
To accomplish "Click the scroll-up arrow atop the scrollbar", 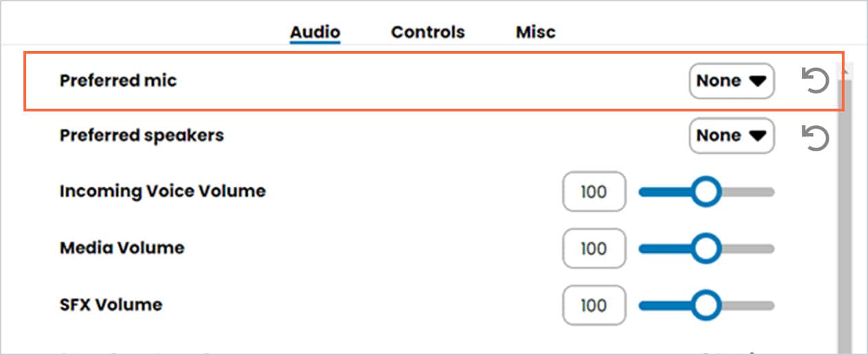I will tap(841, 70).
